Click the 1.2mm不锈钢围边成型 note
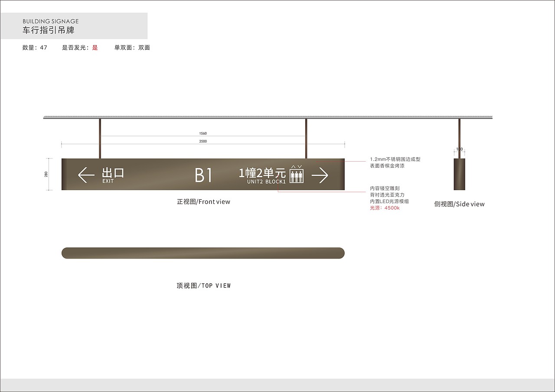 click(x=395, y=159)
